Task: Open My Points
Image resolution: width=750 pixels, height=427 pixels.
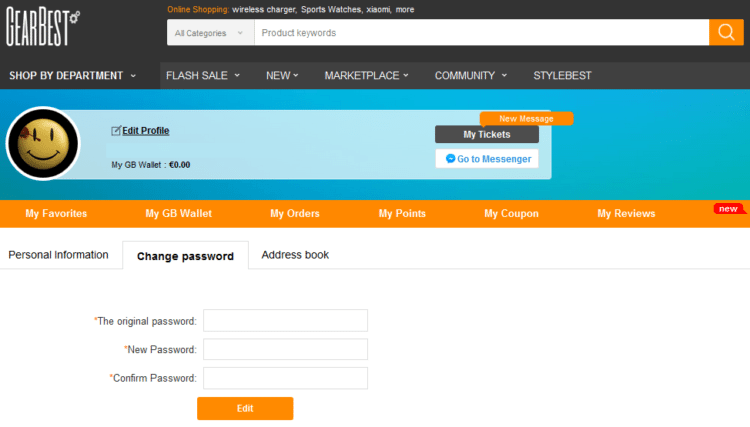Action: tap(402, 213)
